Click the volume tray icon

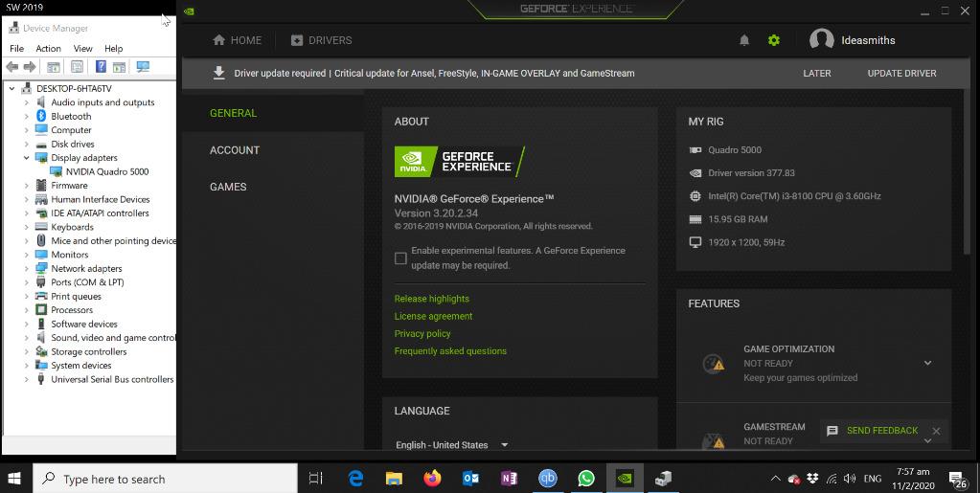click(850, 479)
